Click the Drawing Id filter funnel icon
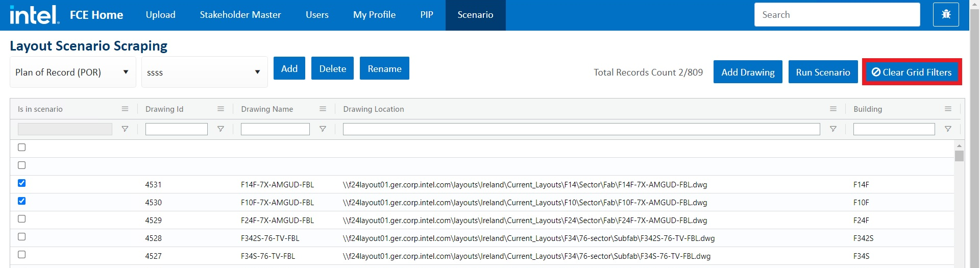The image size is (980, 268). coord(220,129)
